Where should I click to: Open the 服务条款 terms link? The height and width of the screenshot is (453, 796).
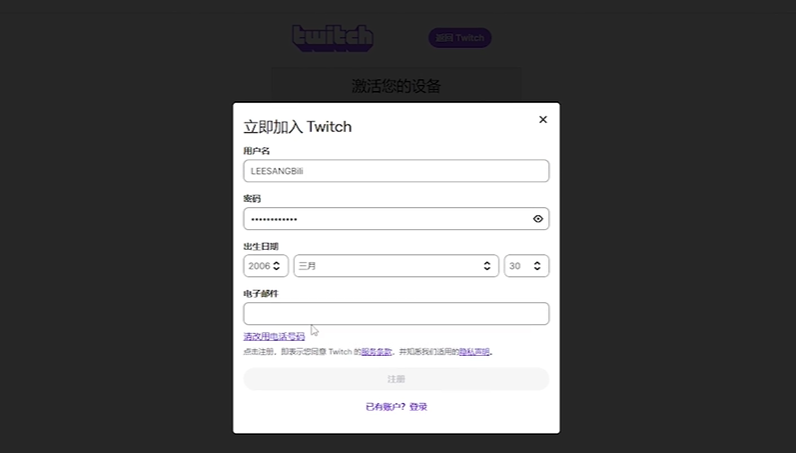click(376, 352)
